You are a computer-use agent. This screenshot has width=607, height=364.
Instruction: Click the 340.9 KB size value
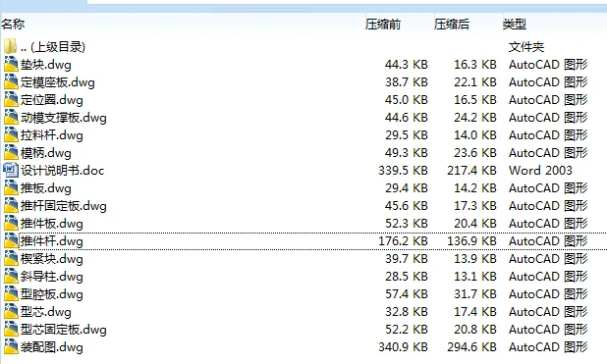pos(403,347)
